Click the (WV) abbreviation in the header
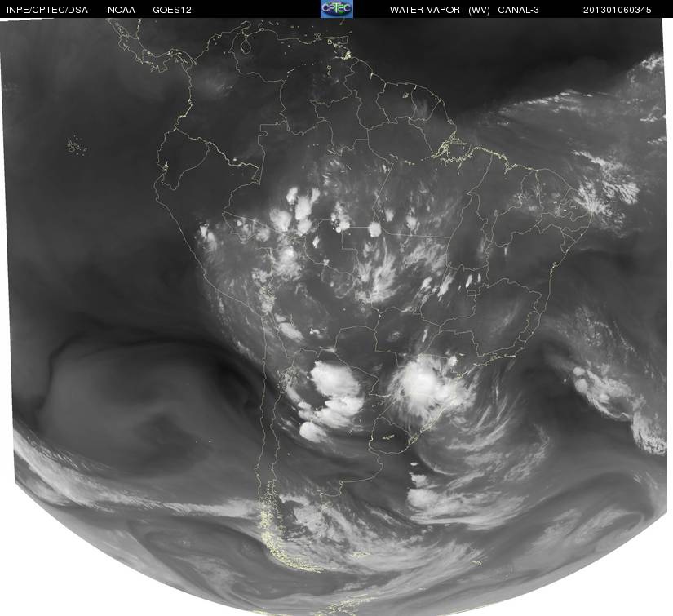Image resolution: width=673 pixels, height=616 pixels. point(479,10)
